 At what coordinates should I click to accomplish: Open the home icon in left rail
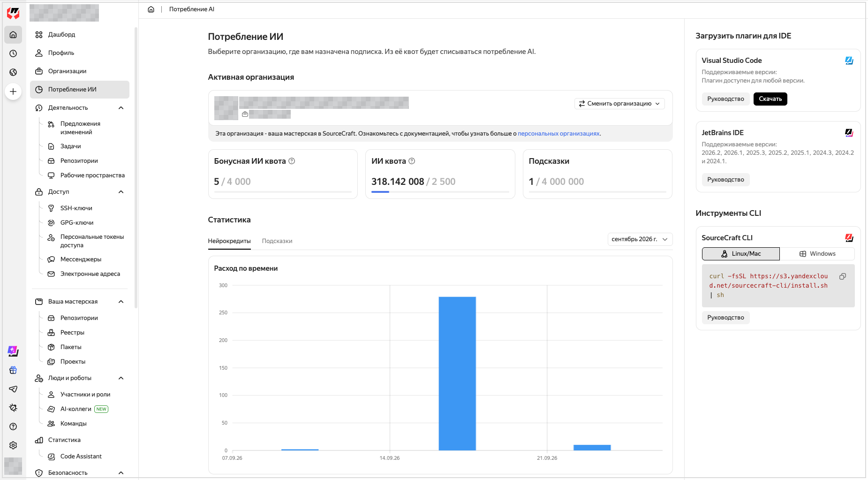(x=13, y=35)
